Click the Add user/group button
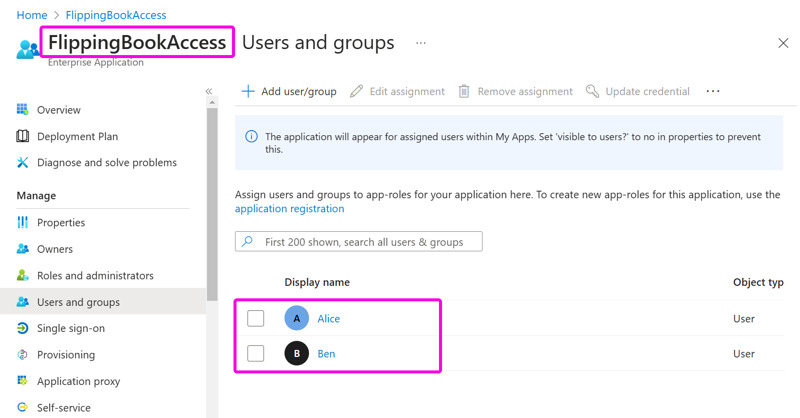 [x=289, y=91]
